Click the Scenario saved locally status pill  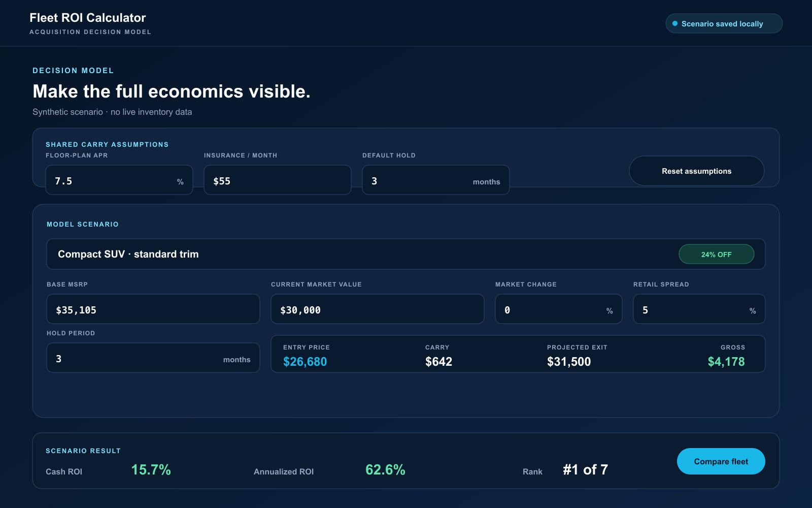[x=724, y=23]
